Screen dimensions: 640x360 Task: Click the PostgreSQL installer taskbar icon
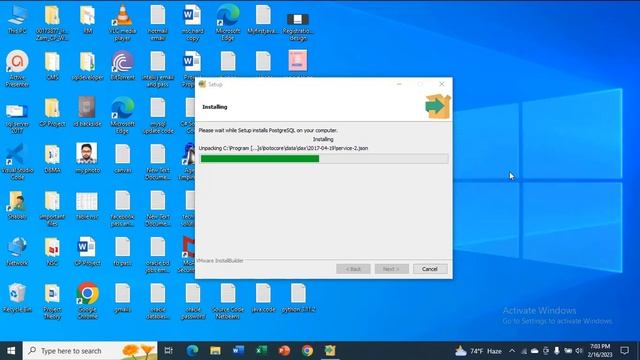tap(330, 351)
